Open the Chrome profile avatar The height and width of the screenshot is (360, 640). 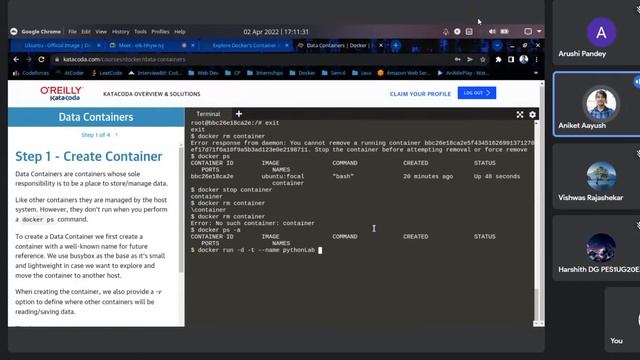pos(524,60)
